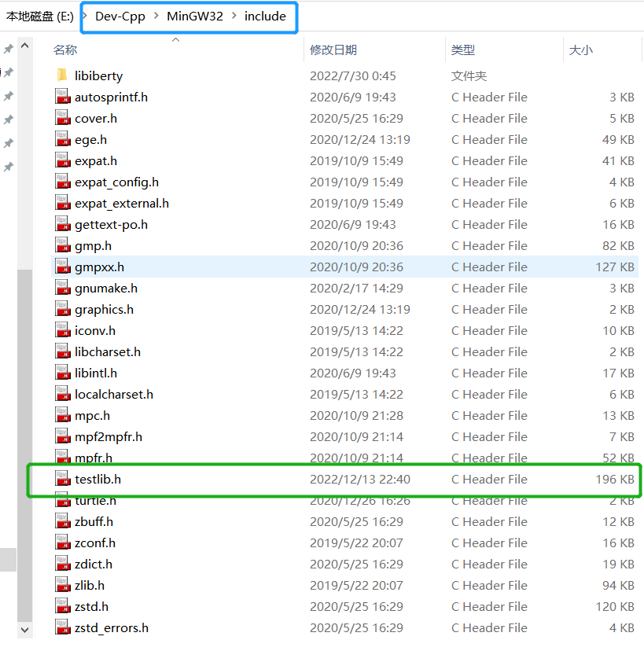Click the 2020/2/17 14:29 date of gnumake.h

pos(356,288)
